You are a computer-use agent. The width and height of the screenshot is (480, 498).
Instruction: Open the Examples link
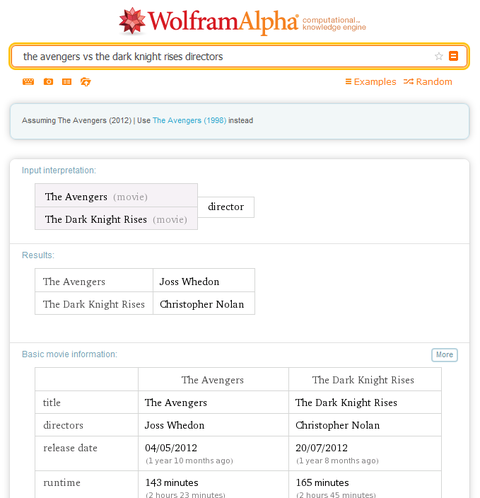click(371, 82)
